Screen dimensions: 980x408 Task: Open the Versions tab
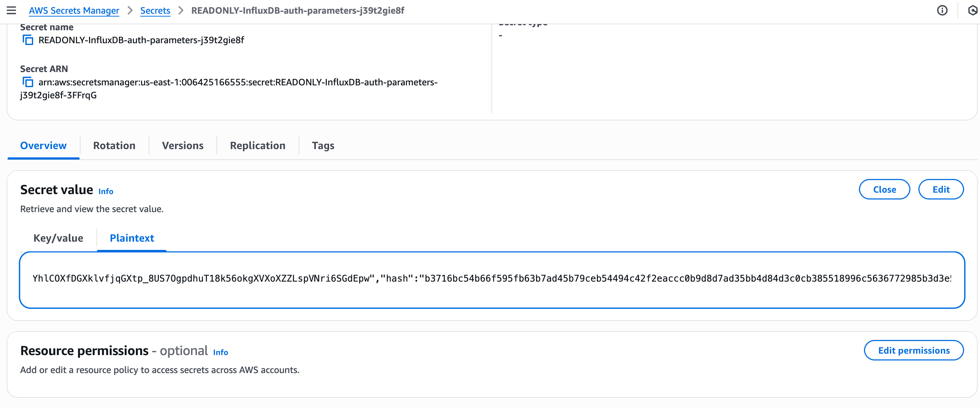click(183, 145)
